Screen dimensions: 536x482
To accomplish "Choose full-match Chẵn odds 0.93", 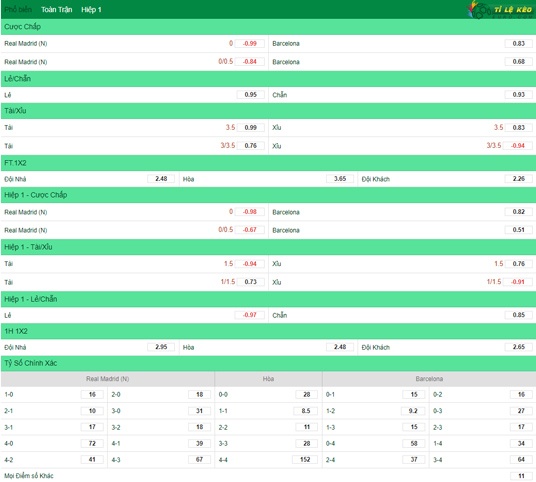I will (518, 94).
